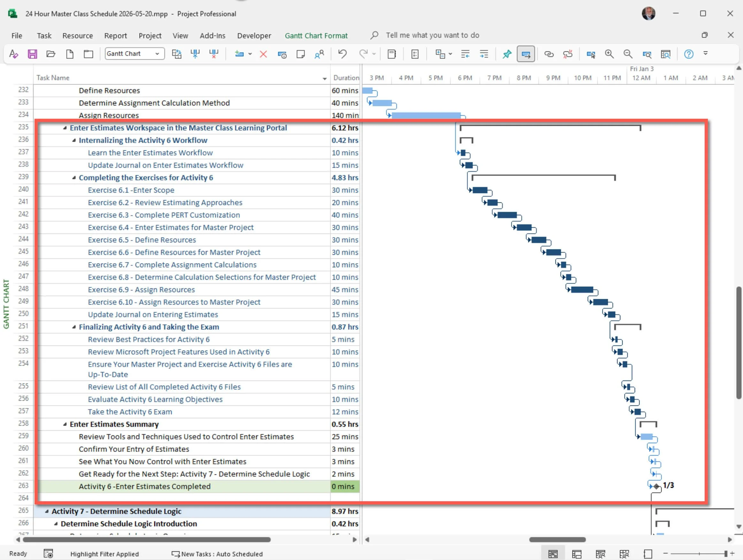Open the Insert Task dropdown arrow
The image size is (743, 560).
250,54
